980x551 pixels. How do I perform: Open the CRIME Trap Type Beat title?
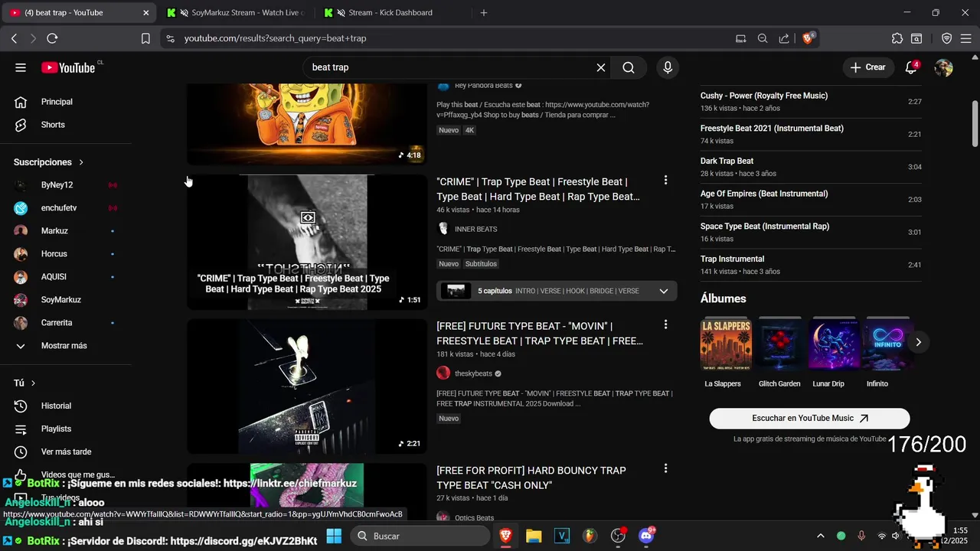click(538, 189)
